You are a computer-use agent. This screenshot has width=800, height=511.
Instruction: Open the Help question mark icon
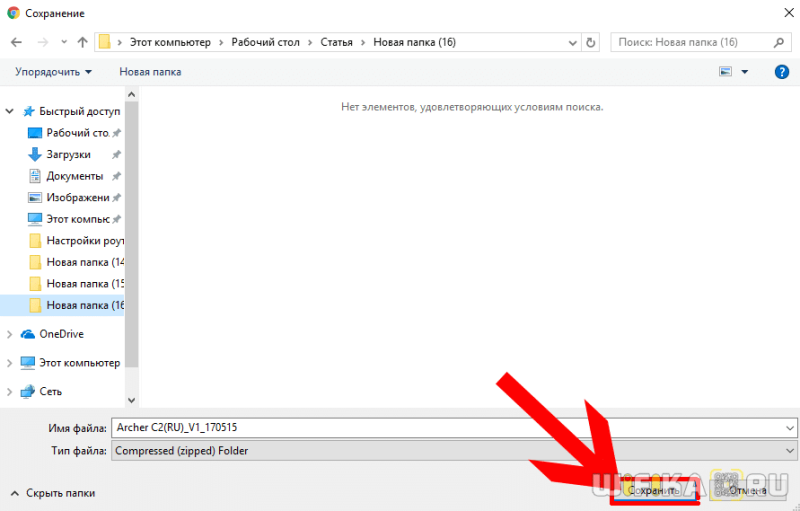pyautogui.click(x=782, y=72)
